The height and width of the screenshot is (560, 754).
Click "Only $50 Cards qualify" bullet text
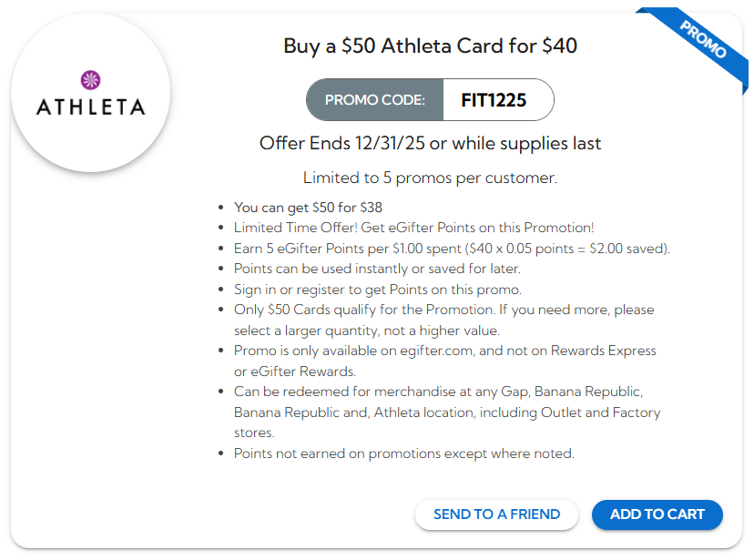click(x=443, y=310)
